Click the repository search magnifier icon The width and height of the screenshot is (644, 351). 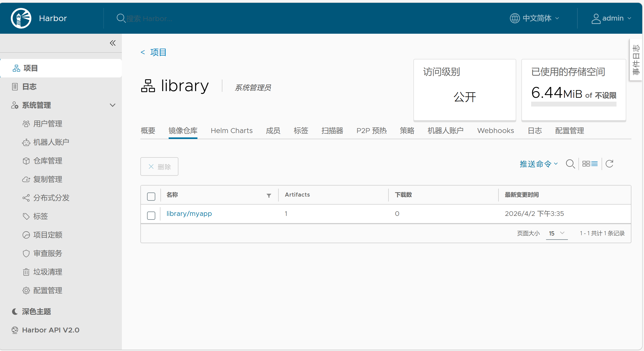coord(570,164)
